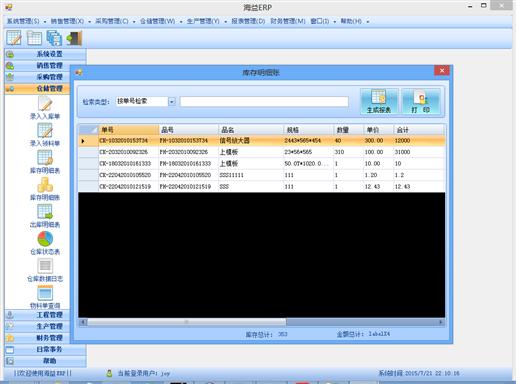The image size is (516, 384).
Task: Click the table's horizontal scrollbar thumb
Action: [187, 322]
